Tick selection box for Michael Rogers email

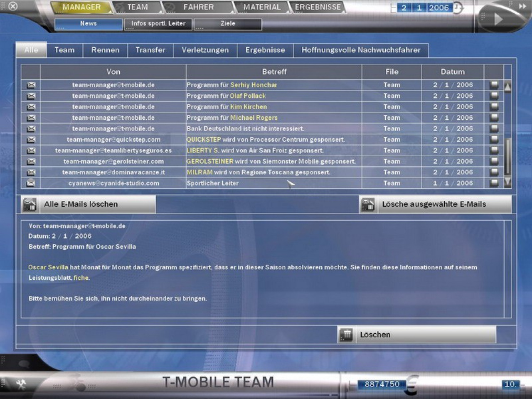pyautogui.click(x=494, y=118)
